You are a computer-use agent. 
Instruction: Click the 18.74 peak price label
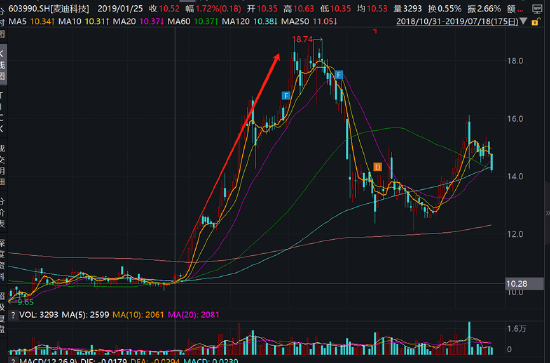[x=302, y=39]
